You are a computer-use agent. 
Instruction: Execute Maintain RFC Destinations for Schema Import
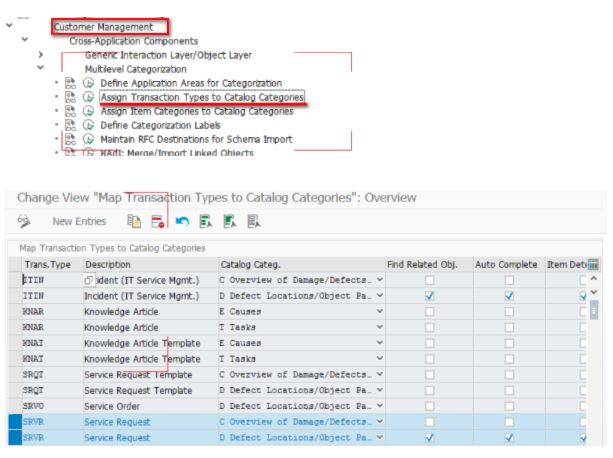pyautogui.click(x=88, y=140)
